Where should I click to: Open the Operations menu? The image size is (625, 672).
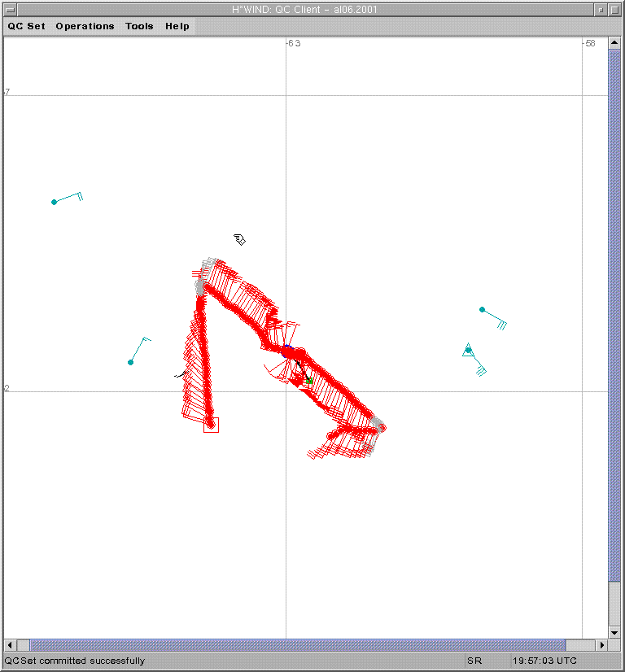click(85, 26)
